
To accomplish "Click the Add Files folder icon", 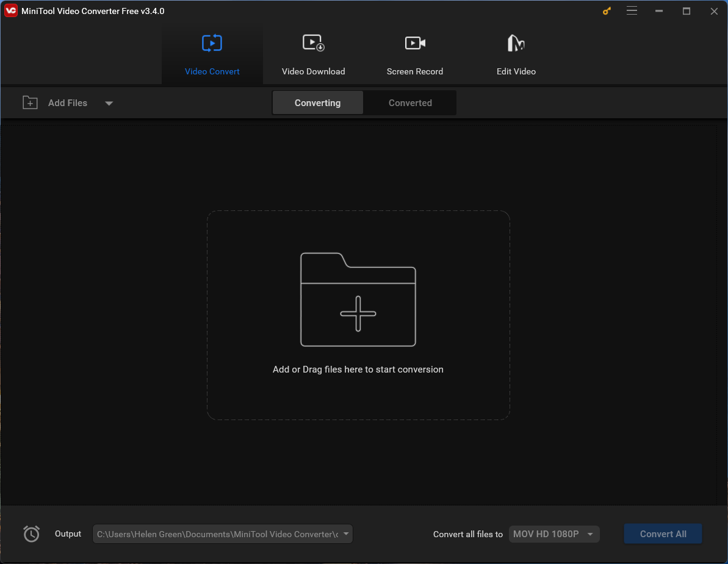I will (x=29, y=102).
